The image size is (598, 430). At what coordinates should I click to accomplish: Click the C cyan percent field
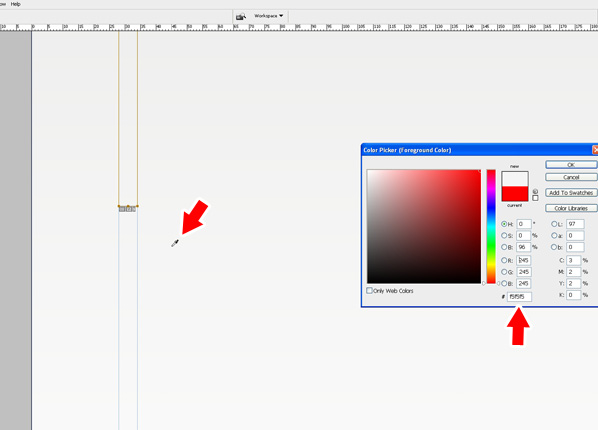click(573, 260)
